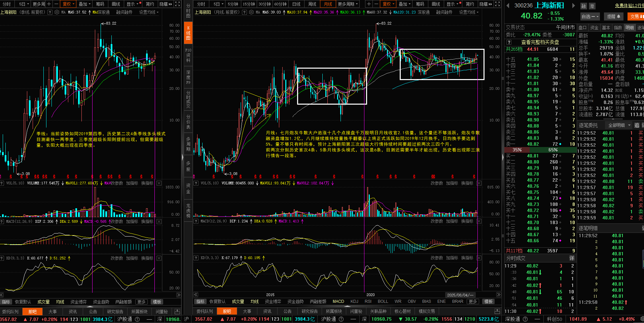This screenshot has width=644, height=323.
Task: Open help icon beside 季线 chart title
Action: click(x=50, y=12)
